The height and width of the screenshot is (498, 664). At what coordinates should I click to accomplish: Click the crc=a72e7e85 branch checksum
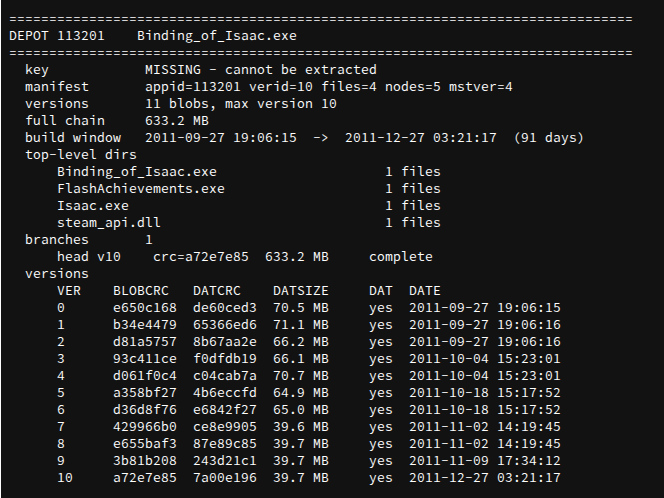pyautogui.click(x=201, y=257)
